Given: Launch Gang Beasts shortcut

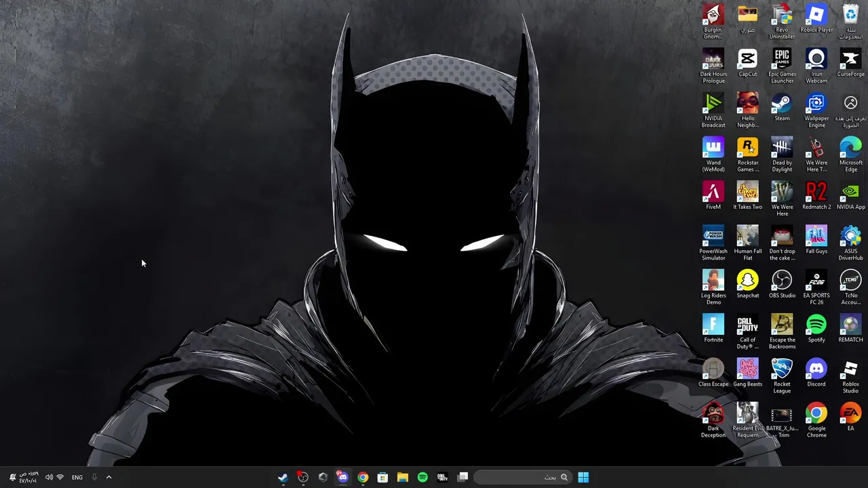Looking at the screenshot, I should tap(747, 373).
